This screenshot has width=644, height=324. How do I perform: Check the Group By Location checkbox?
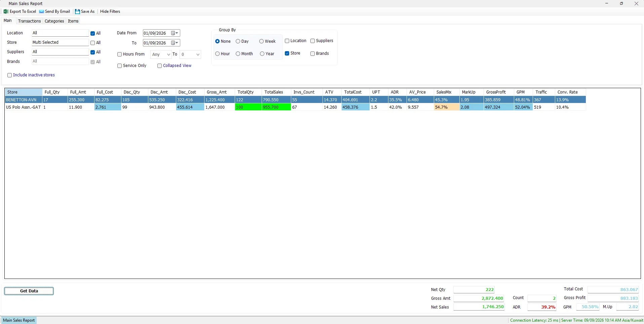click(x=287, y=41)
